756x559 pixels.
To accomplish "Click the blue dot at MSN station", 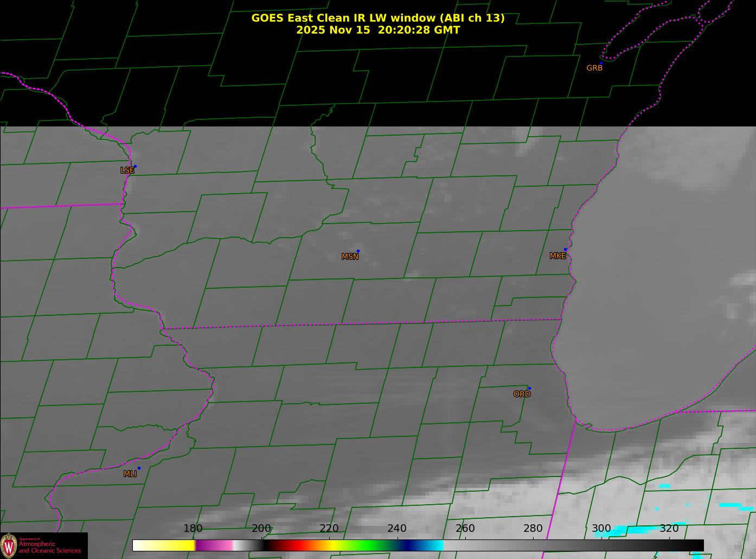I will (x=358, y=251).
